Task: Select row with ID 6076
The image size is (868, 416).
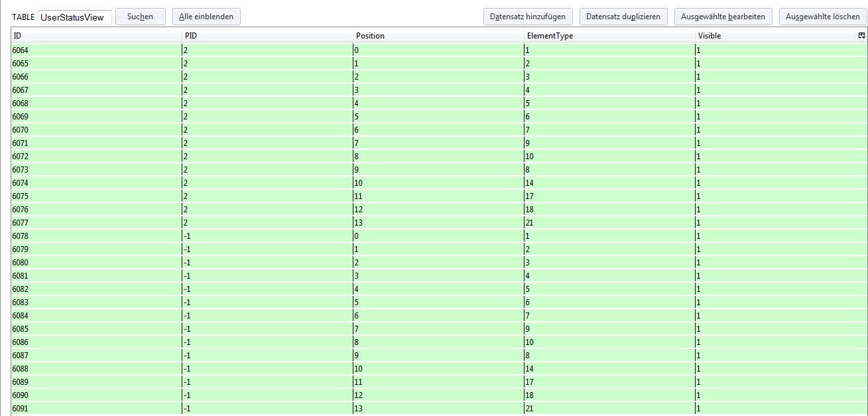Action: tap(438, 210)
